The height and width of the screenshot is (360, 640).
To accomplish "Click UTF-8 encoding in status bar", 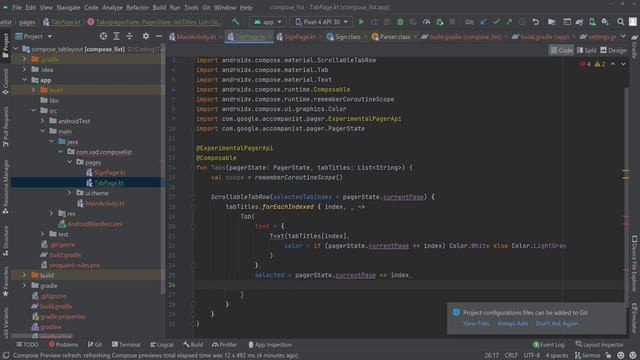I will pyautogui.click(x=531, y=355).
